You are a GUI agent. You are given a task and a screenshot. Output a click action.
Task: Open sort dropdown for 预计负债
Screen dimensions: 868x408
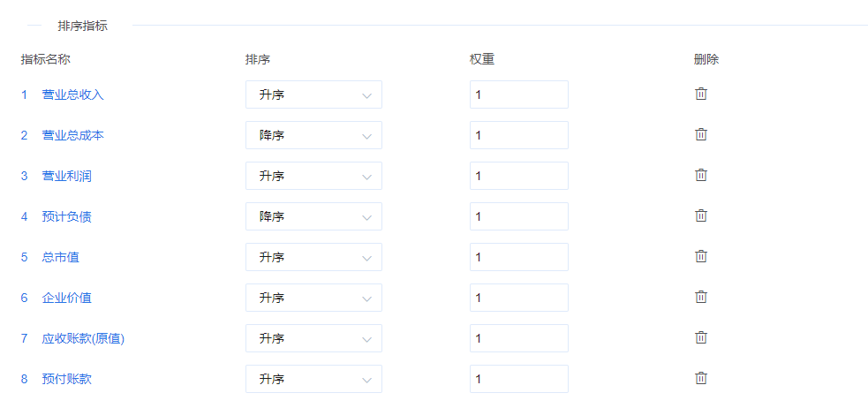click(313, 216)
